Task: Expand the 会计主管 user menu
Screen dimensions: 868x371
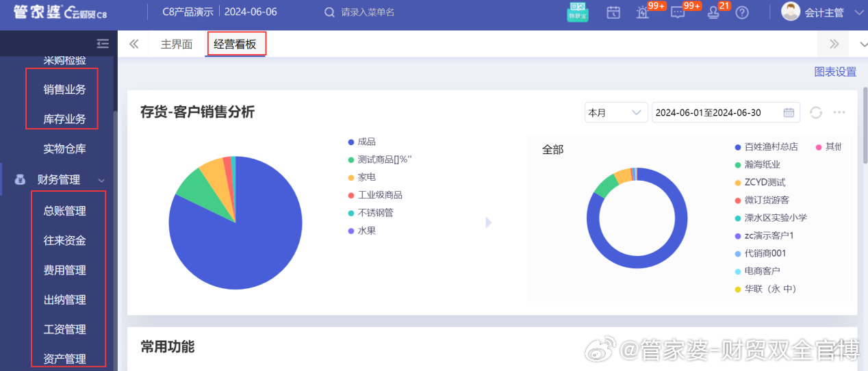Action: [x=859, y=12]
